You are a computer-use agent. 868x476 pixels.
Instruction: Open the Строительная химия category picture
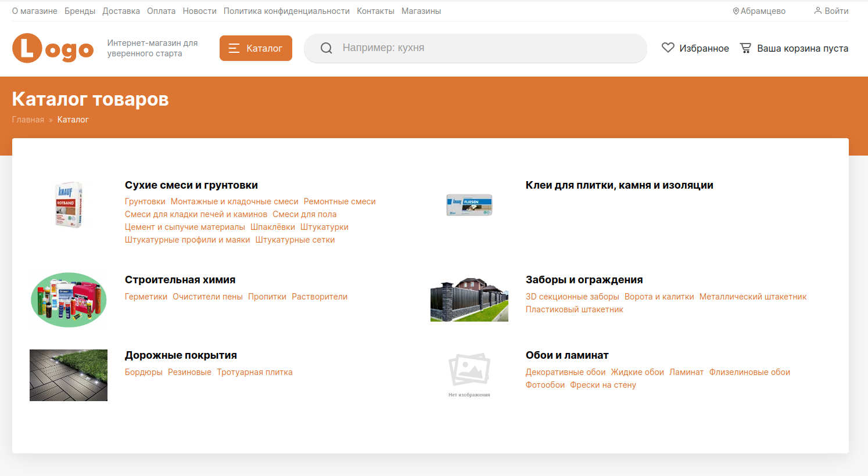click(x=69, y=300)
